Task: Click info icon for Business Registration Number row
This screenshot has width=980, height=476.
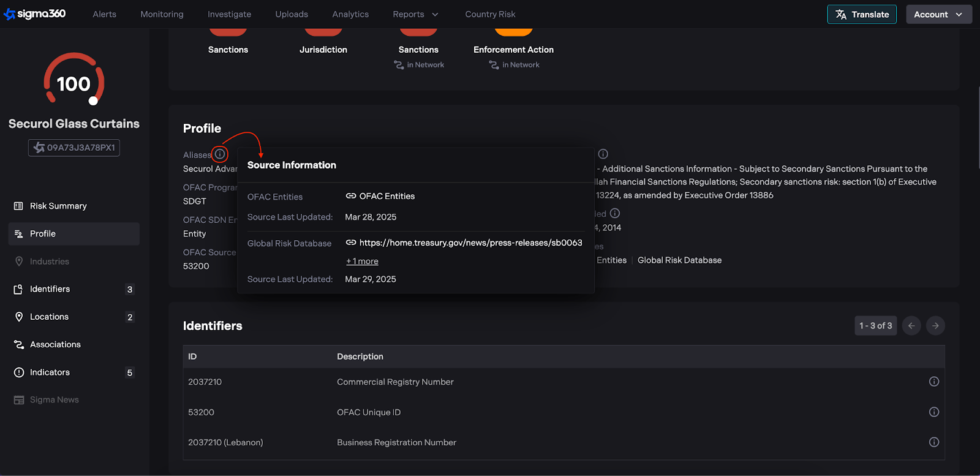Action: 933,442
